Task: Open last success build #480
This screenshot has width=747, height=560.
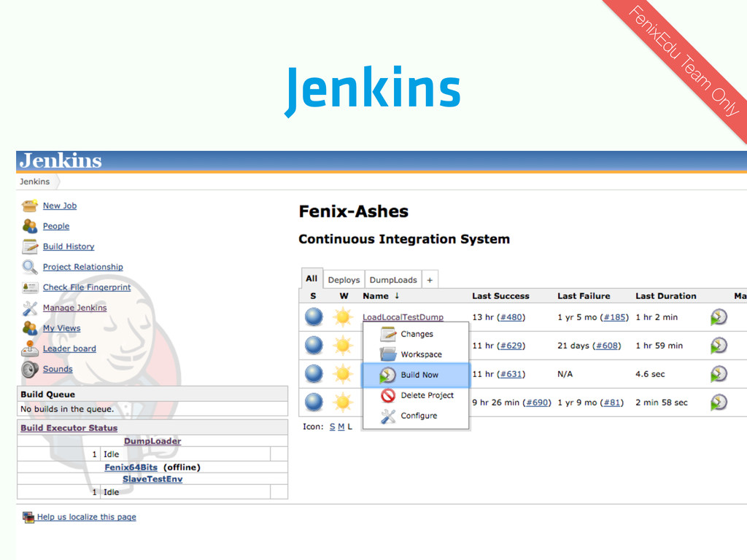Action: (x=511, y=317)
